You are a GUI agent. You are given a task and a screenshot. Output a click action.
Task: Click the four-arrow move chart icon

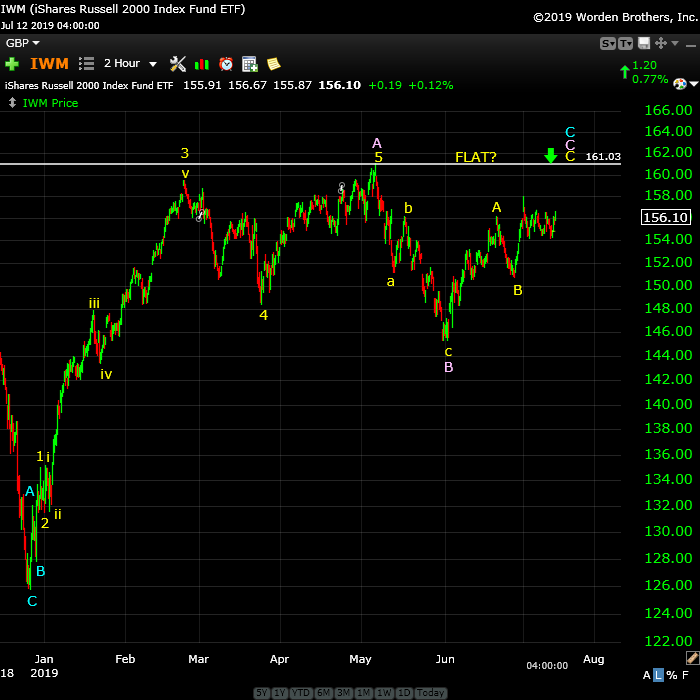click(x=661, y=43)
